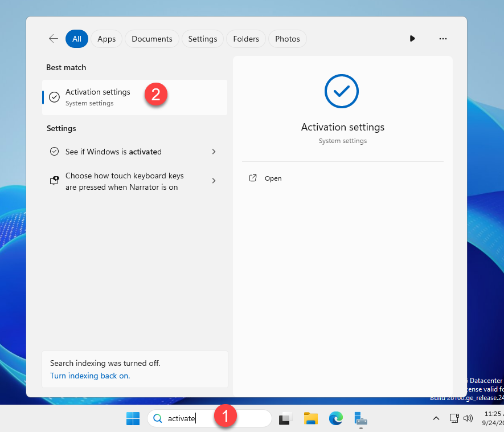Screen dimensions: 504x432
Task: Show hidden system tray icons
Action: pyautogui.click(x=436, y=418)
